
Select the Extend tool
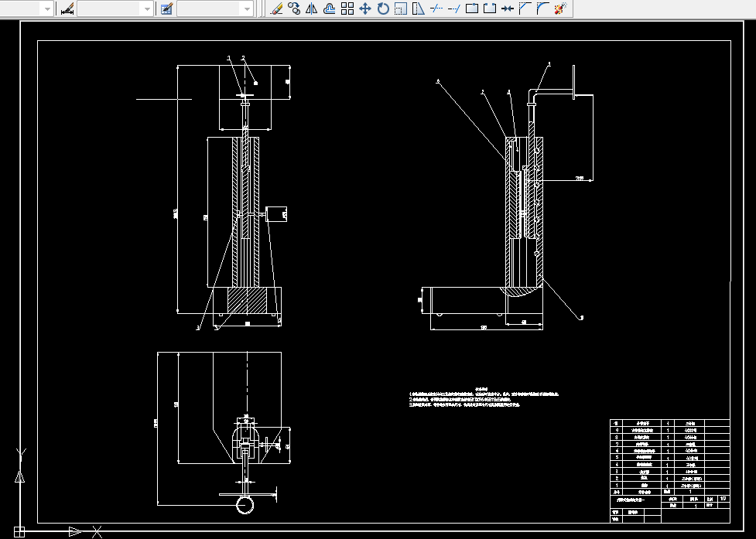tap(454, 9)
